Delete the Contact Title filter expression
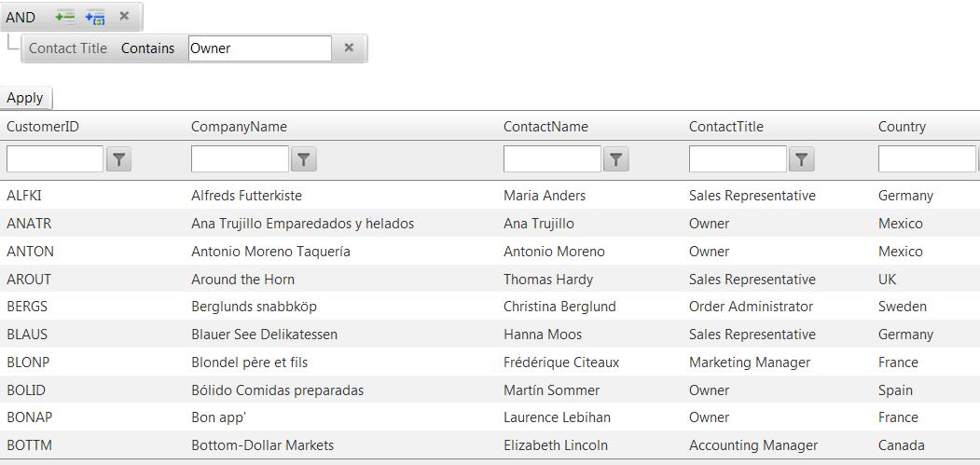Viewport: 980px width, 465px height. coord(349,48)
